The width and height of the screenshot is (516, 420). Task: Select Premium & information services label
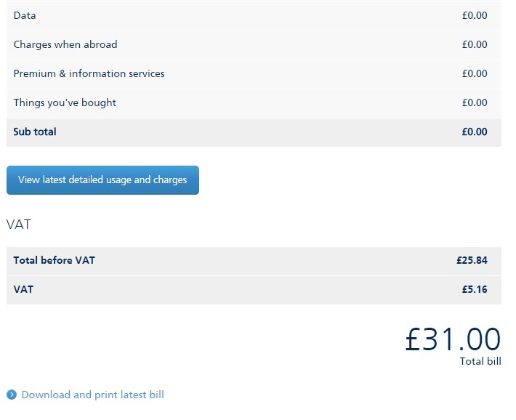(x=89, y=73)
